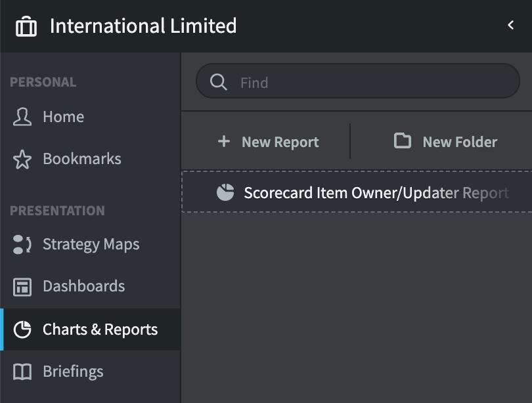Screen dimensions: 532x403
Task: Click the Strategy Maps icon
Action: tap(22, 244)
